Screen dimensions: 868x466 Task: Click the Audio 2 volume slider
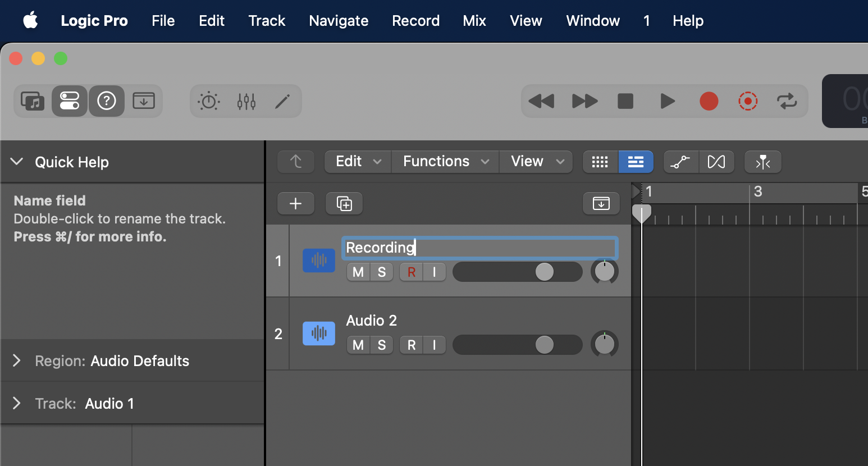[x=517, y=345]
